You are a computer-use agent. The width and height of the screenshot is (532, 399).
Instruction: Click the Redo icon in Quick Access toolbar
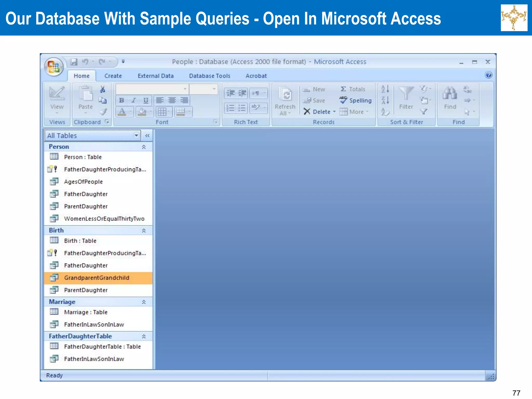(102, 62)
